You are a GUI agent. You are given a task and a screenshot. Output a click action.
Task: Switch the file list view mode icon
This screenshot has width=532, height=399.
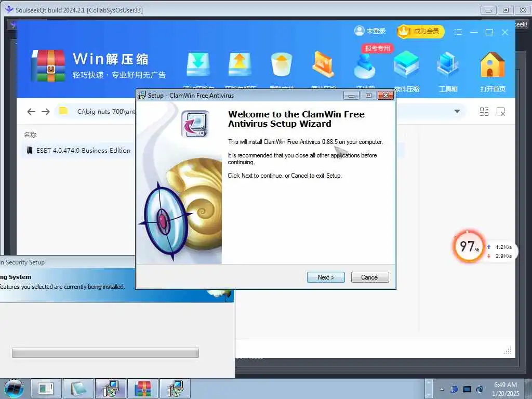(484, 112)
